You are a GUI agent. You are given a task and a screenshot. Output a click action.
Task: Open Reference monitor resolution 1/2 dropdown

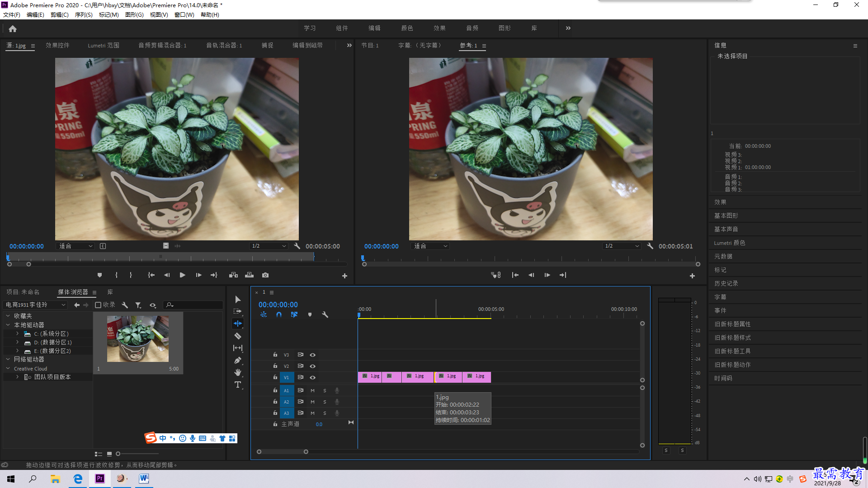tap(622, 246)
